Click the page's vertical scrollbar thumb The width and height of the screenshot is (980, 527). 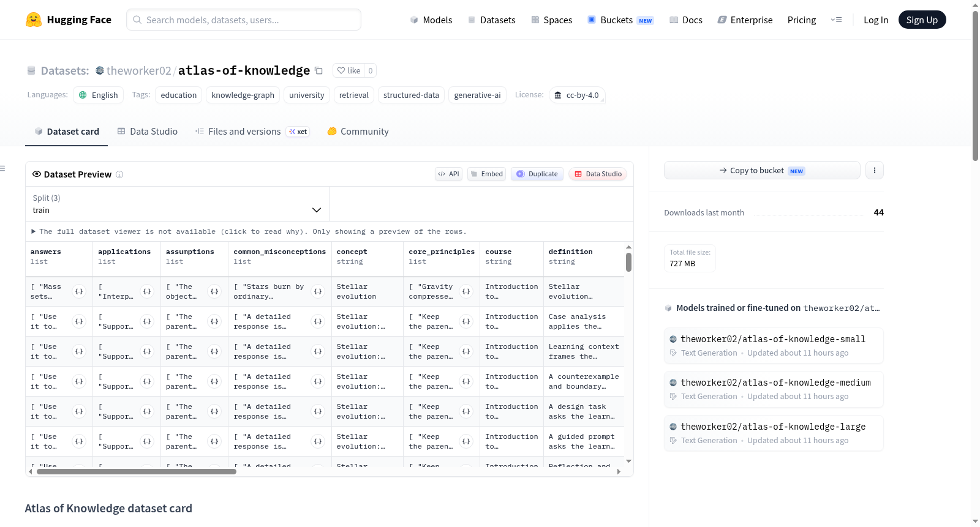[975, 86]
